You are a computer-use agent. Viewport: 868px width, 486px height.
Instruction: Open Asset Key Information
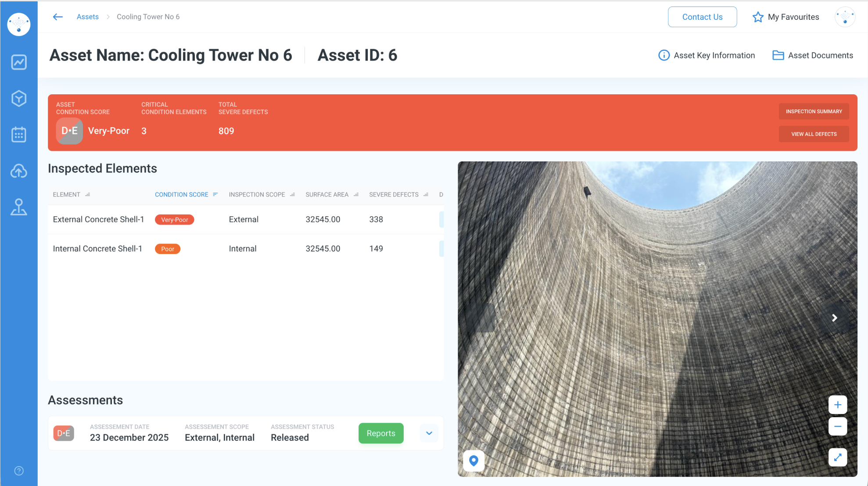[707, 55]
